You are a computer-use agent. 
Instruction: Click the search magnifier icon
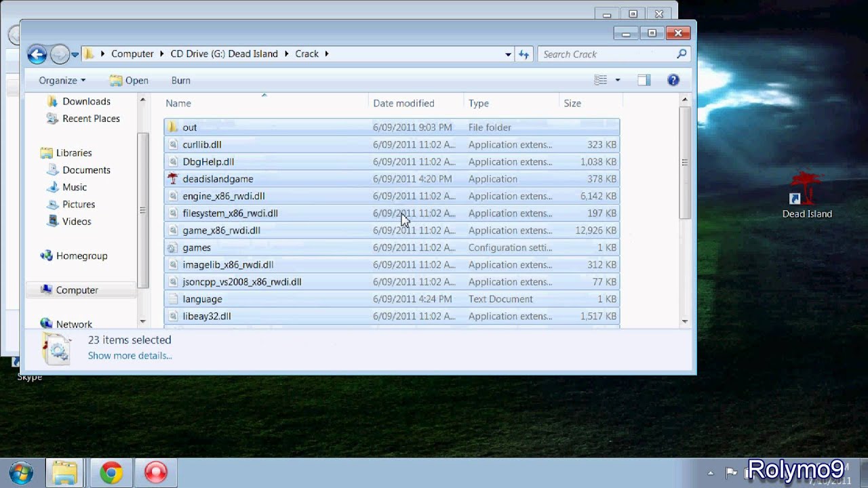682,54
